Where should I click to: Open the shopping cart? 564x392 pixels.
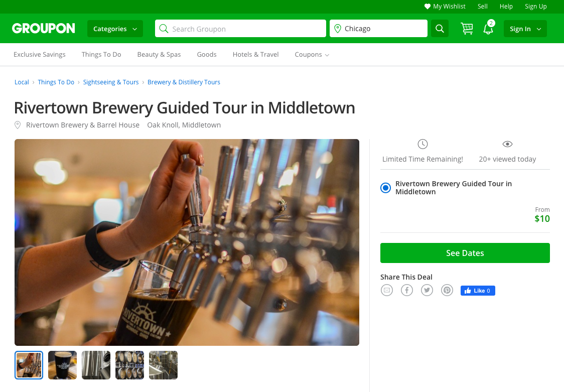click(467, 29)
